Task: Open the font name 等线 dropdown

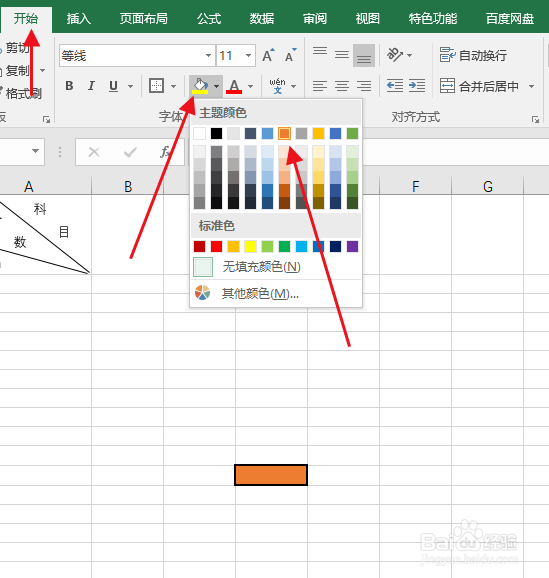Action: point(208,56)
